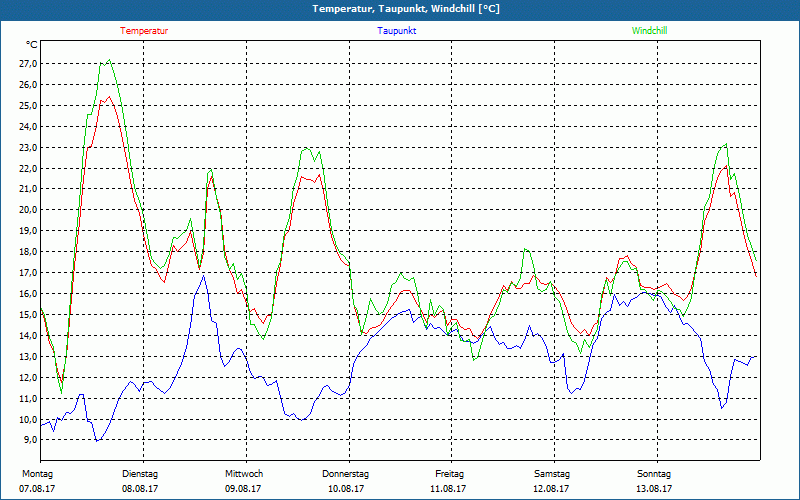800x500 pixels.
Task: Click the 21,0 y-axis value
Action: [x=29, y=189]
